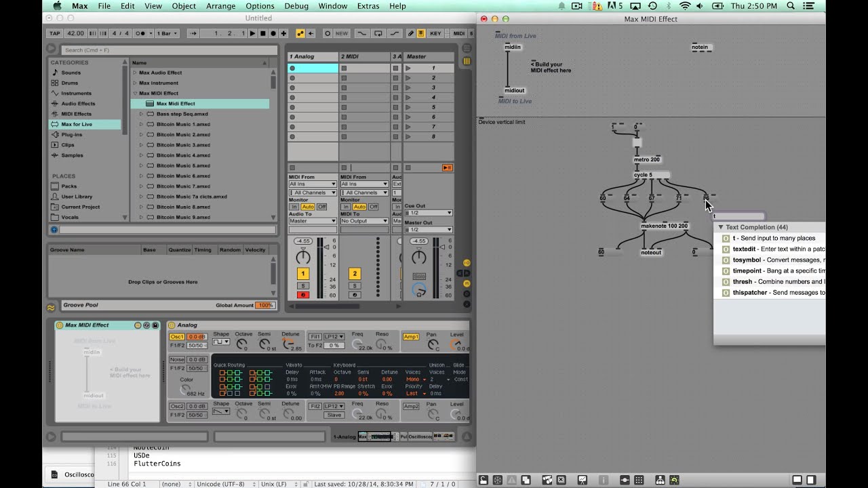868x488 pixels.
Task: Open the Master Out dropdown
Action: click(x=429, y=230)
